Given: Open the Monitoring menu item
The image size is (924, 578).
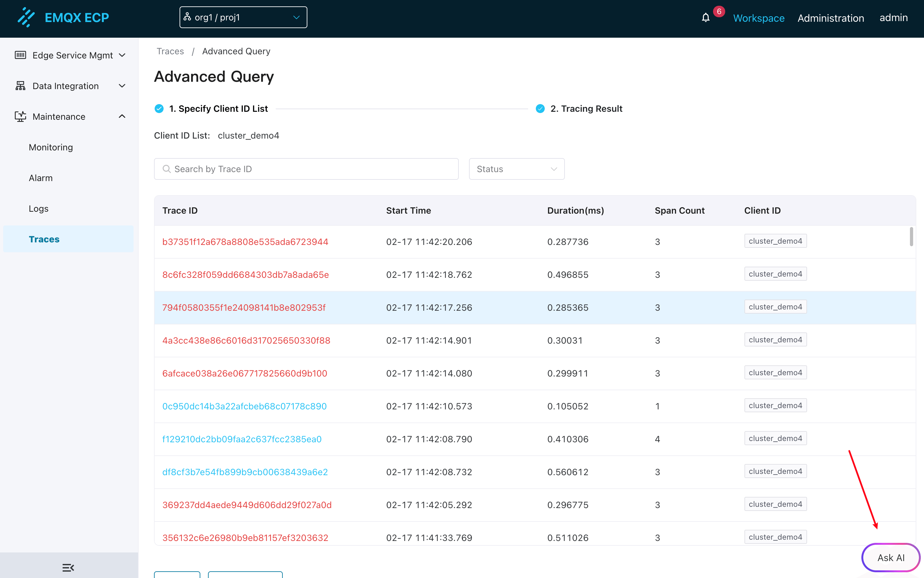Looking at the screenshot, I should tap(51, 147).
